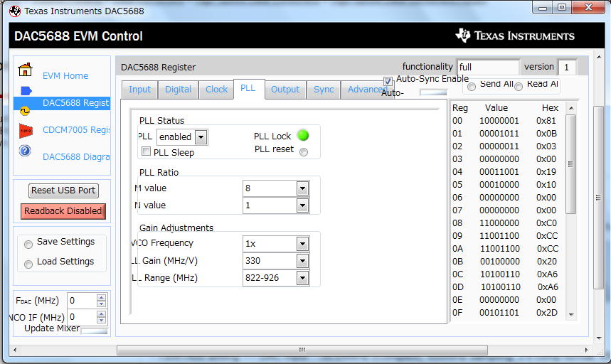Click register table scroll up arrow
Viewport: 611px width, 364px height.
[571, 108]
